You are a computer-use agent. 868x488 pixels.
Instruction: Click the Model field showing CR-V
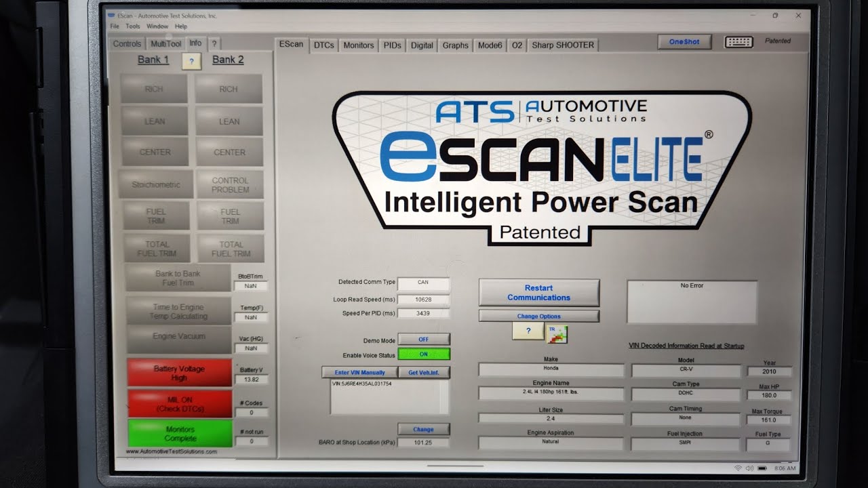click(686, 371)
